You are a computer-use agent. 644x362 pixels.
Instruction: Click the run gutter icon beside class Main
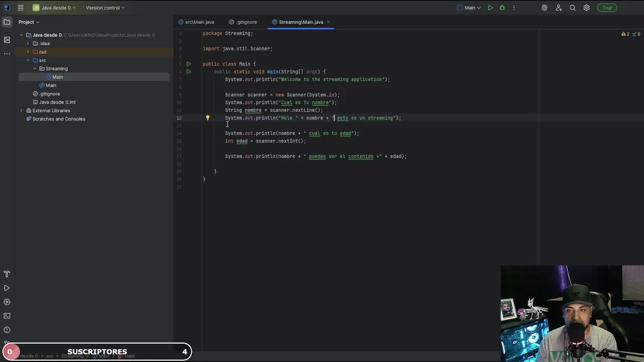189,64
